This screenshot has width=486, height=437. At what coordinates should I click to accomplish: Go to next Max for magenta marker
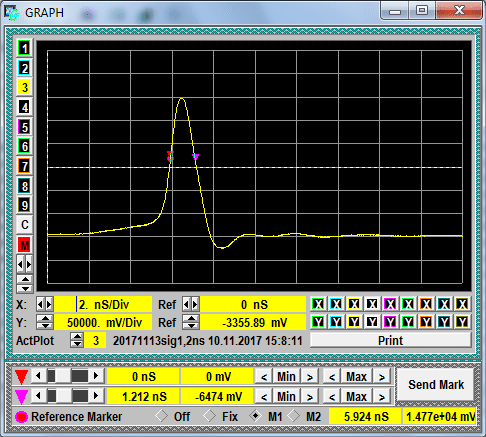pos(382,397)
